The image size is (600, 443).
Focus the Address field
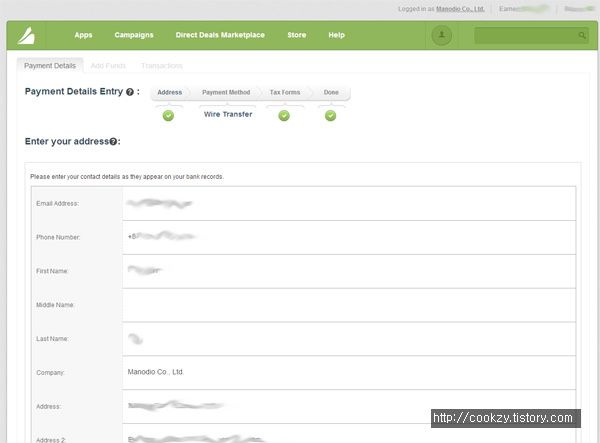pyautogui.click(x=349, y=406)
